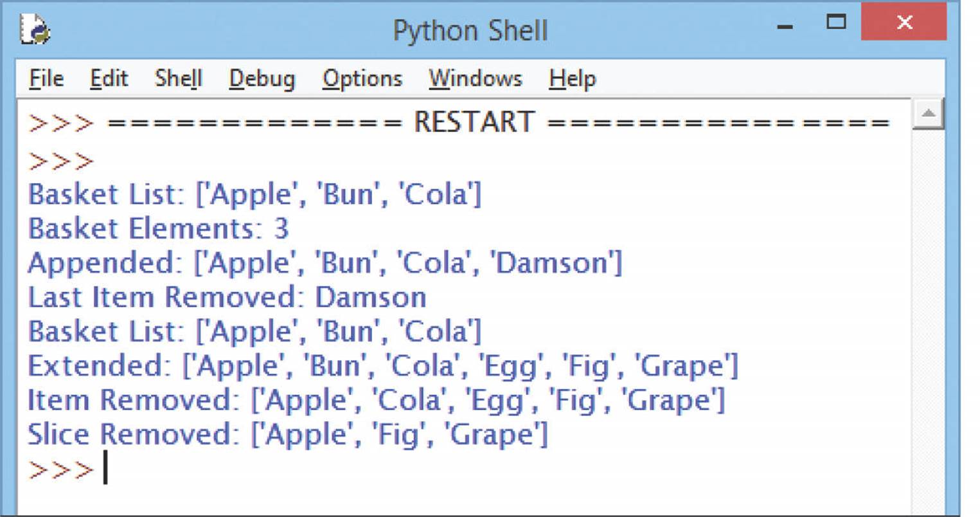Open the Options menu
The image size is (980, 517).
[x=362, y=78]
